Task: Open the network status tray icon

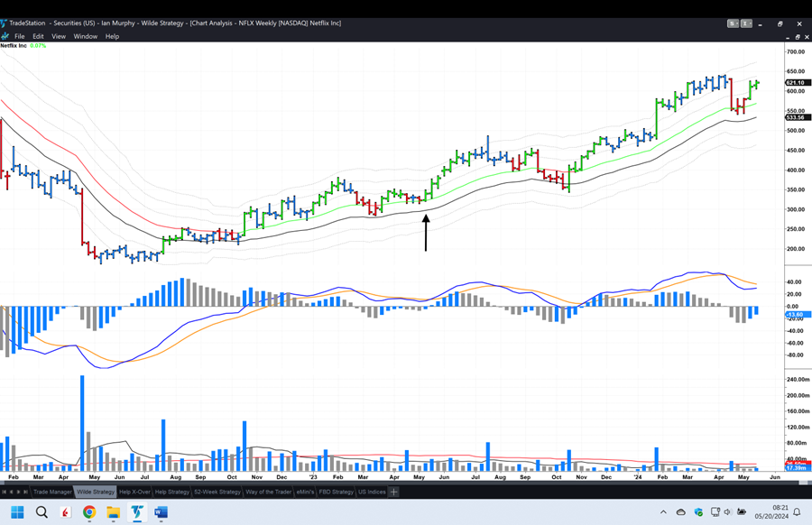Action: (715, 512)
